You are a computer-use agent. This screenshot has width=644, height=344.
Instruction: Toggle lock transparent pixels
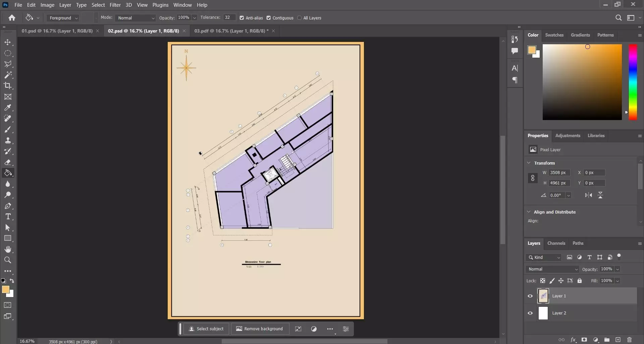(542, 281)
